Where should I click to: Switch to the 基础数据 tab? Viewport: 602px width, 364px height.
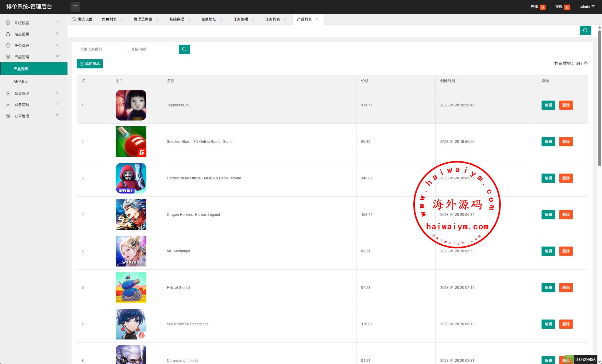pos(176,19)
